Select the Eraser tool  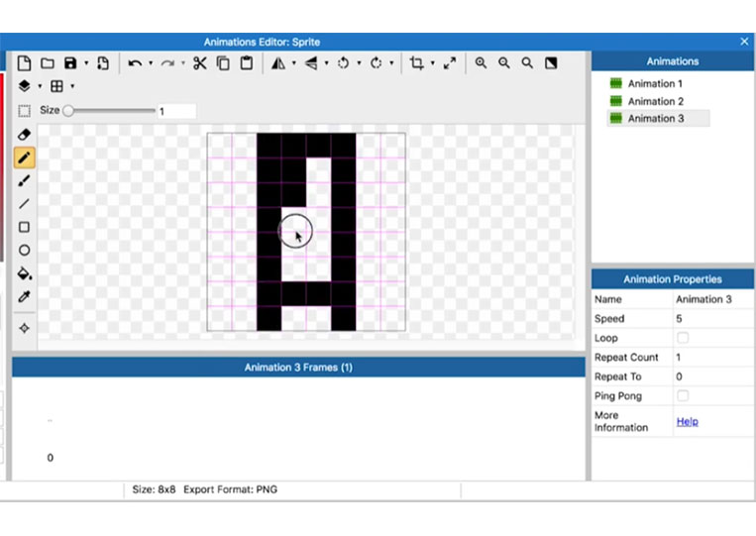click(x=24, y=135)
